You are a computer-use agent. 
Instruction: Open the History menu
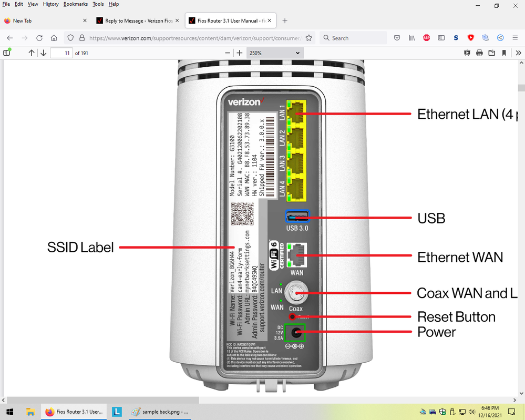click(50, 4)
